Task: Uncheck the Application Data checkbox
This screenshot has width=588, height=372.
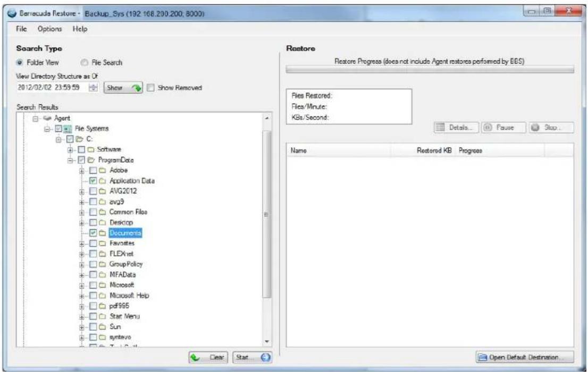Action: click(x=93, y=181)
